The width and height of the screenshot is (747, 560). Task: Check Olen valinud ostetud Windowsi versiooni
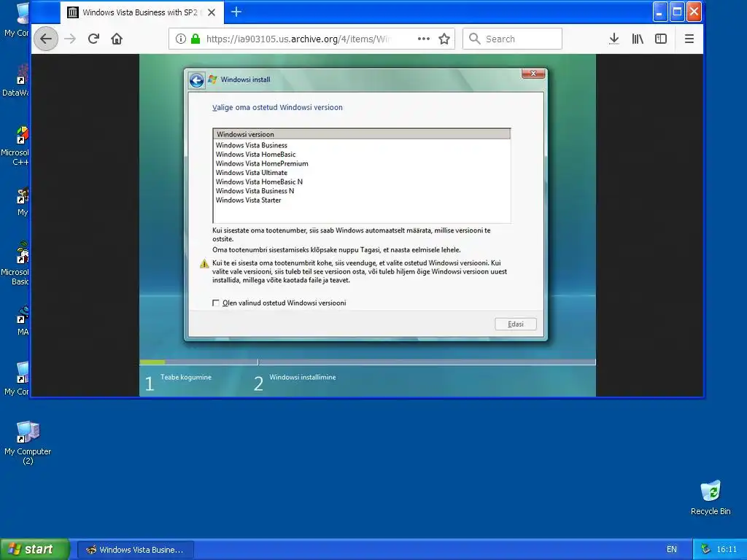click(216, 303)
